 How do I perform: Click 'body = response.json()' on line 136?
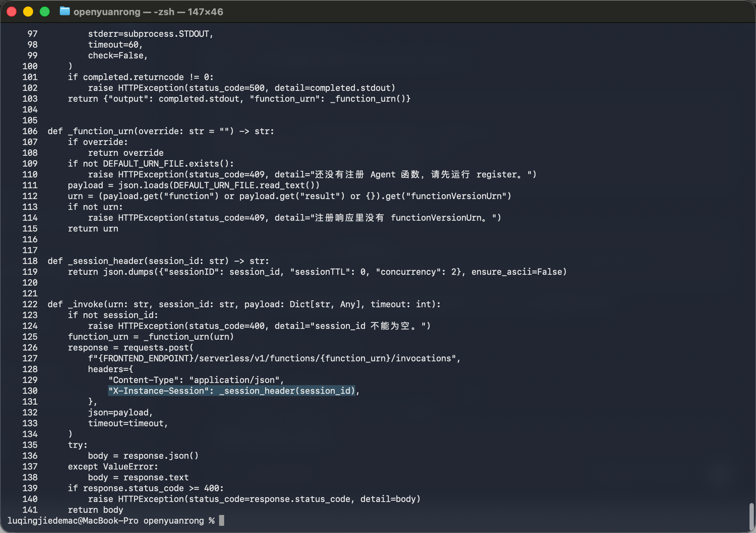pyautogui.click(x=143, y=456)
